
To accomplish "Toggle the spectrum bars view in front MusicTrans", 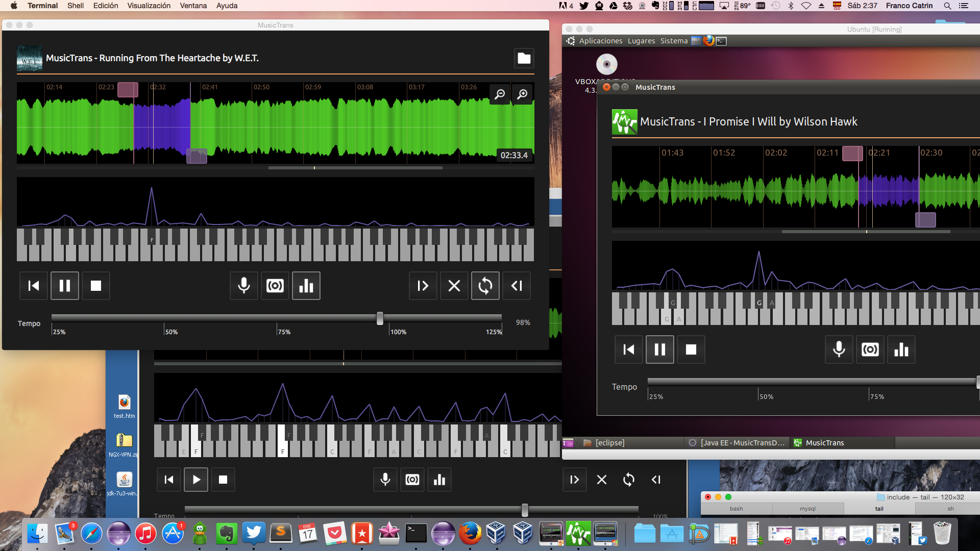I will [306, 286].
